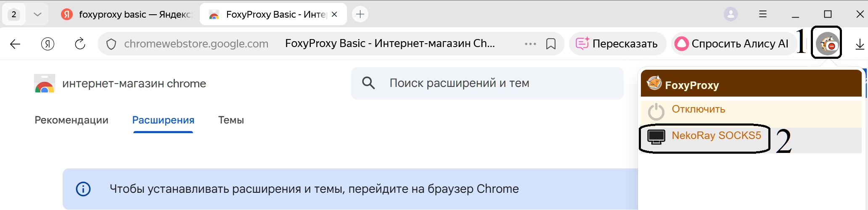Open the Темы tab in store
The width and height of the screenshot is (868, 210).
[231, 120]
